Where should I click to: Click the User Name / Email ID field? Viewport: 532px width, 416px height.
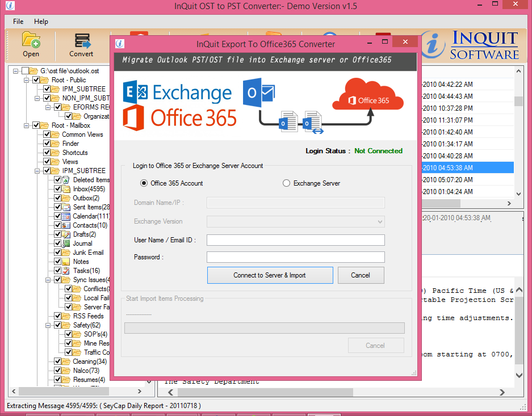pos(295,240)
